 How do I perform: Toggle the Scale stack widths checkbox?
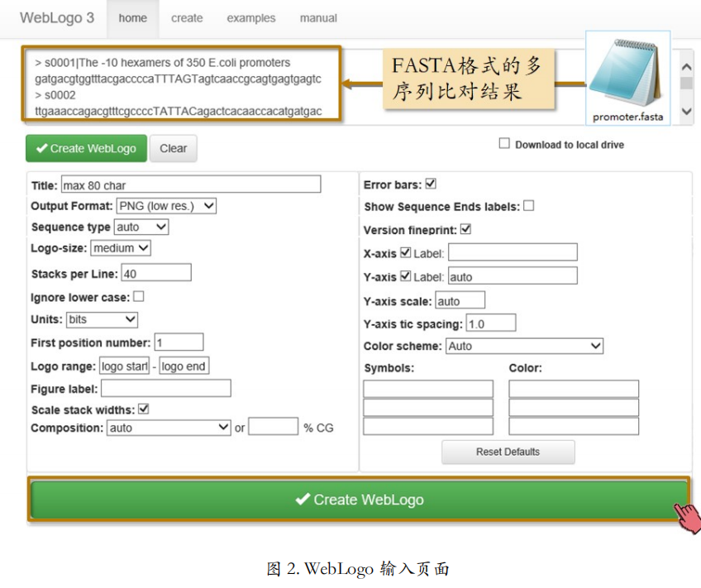pos(144,409)
